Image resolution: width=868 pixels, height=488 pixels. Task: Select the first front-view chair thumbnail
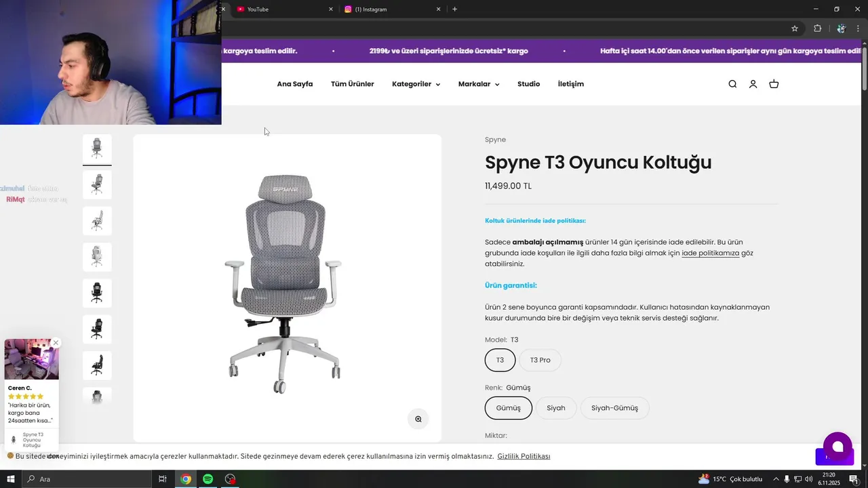tap(97, 148)
